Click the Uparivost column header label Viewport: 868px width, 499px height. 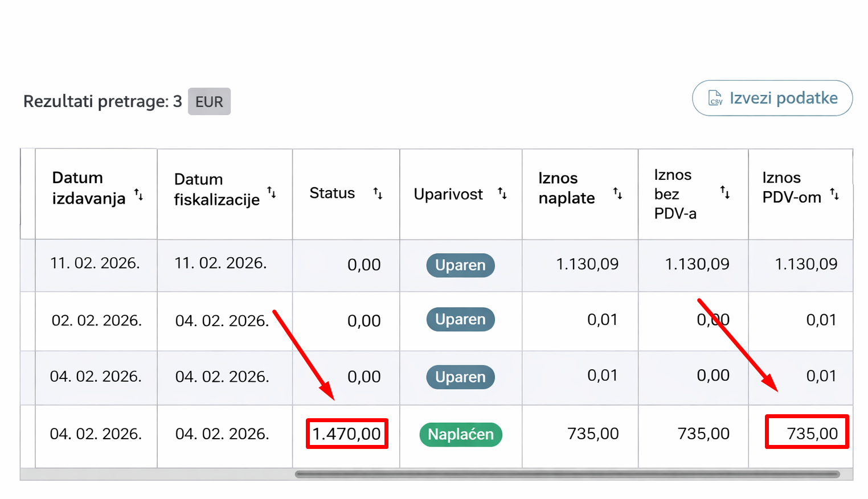click(x=448, y=195)
